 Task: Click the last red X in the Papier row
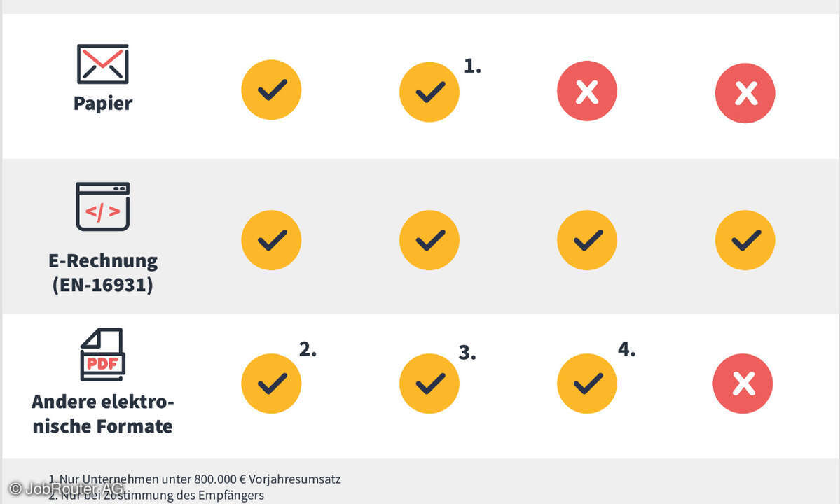point(745,93)
